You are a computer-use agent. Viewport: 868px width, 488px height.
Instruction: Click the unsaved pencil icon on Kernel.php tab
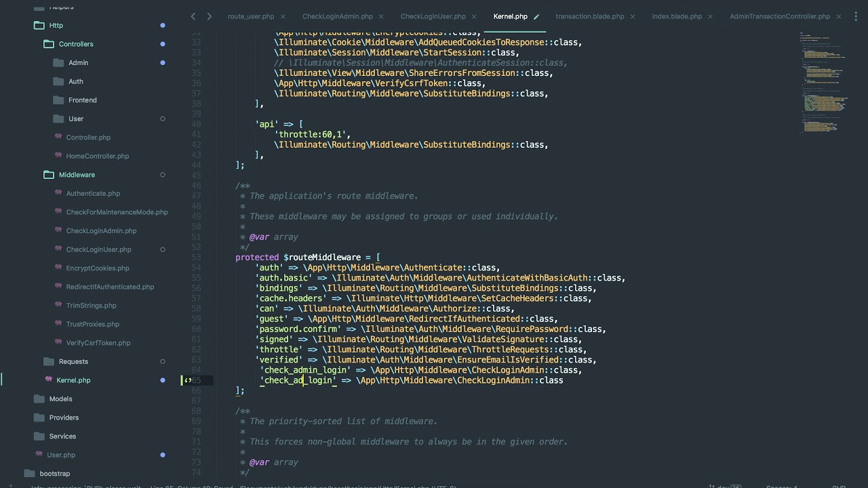coord(536,16)
